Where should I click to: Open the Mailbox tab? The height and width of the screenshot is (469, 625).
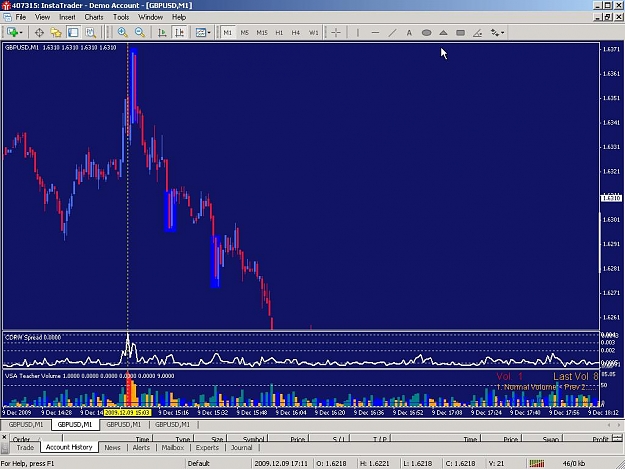[x=173, y=447]
